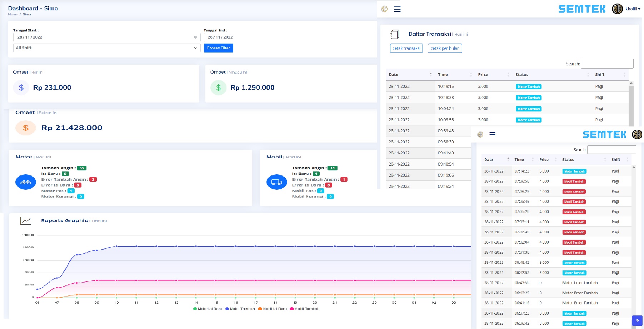Toggle Mobil Tambah series in chart legend
Screen dimensions: 644x329
pos(304,309)
